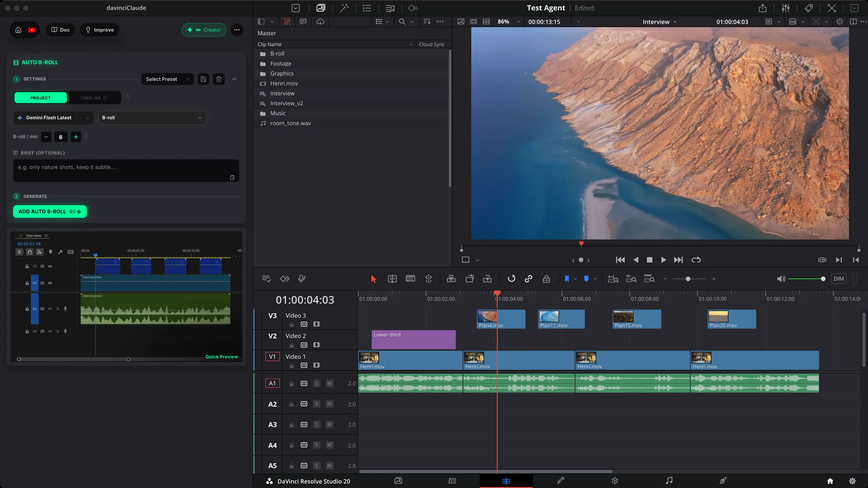Toggle the DIM audio button
Image resolution: width=868 pixels, height=488 pixels.
(x=839, y=279)
